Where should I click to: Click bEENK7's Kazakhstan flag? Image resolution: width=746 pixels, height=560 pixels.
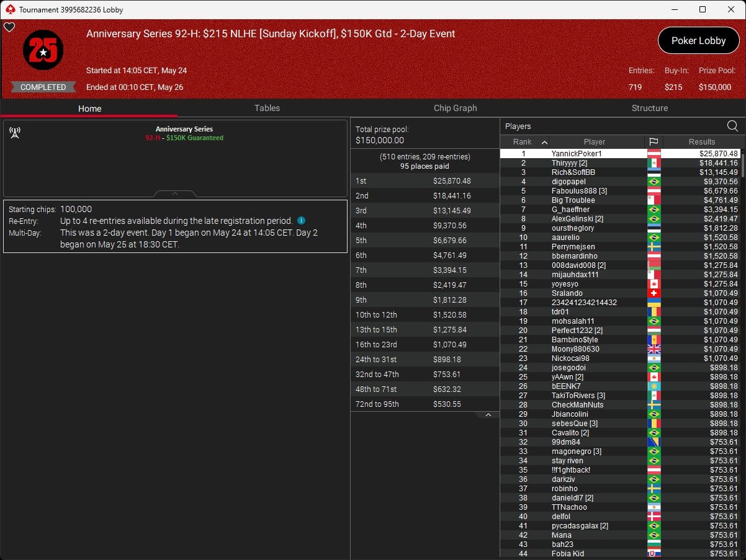tap(654, 386)
